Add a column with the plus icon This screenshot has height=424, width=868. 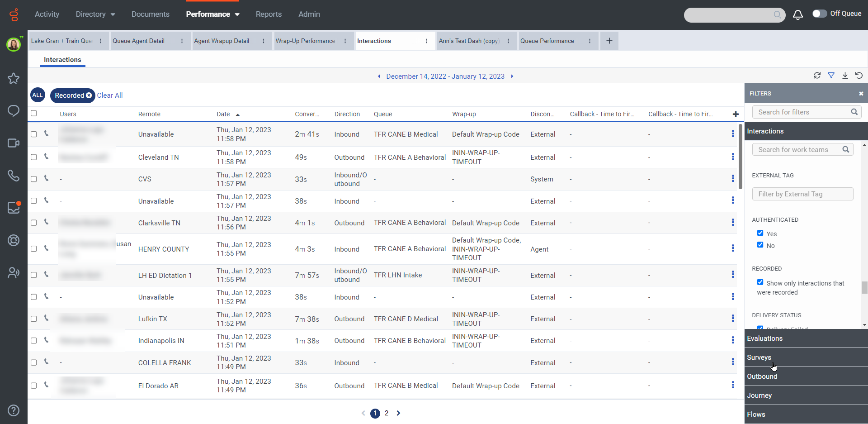point(736,114)
